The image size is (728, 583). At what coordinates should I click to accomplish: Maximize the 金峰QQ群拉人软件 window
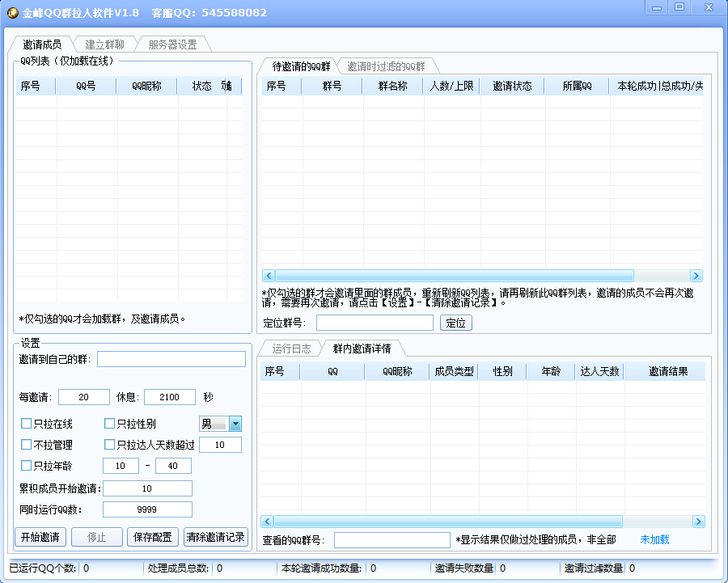click(x=679, y=7)
